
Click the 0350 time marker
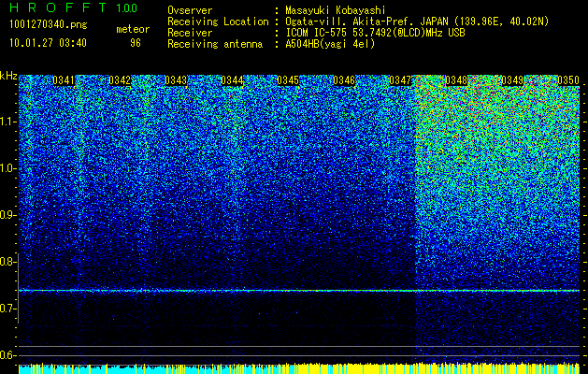pos(568,80)
